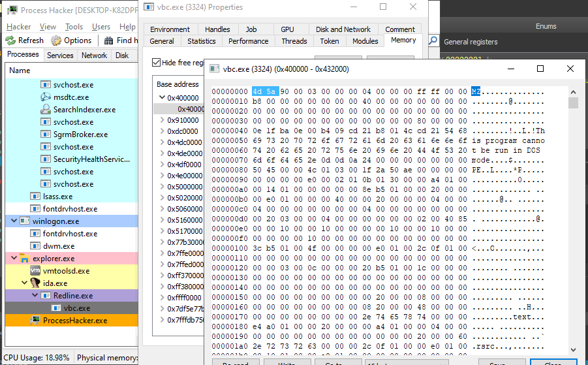This screenshot has width=588, height=365.
Task: Select msdtc.exe process icon
Action: pos(46,97)
